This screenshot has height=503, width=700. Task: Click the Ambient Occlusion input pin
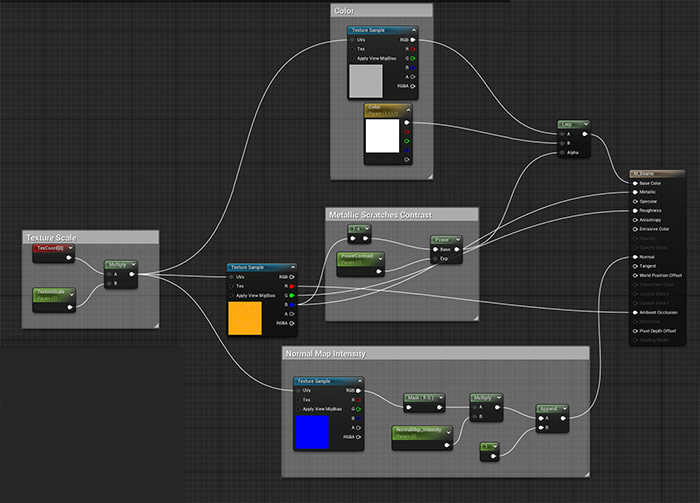[634, 312]
